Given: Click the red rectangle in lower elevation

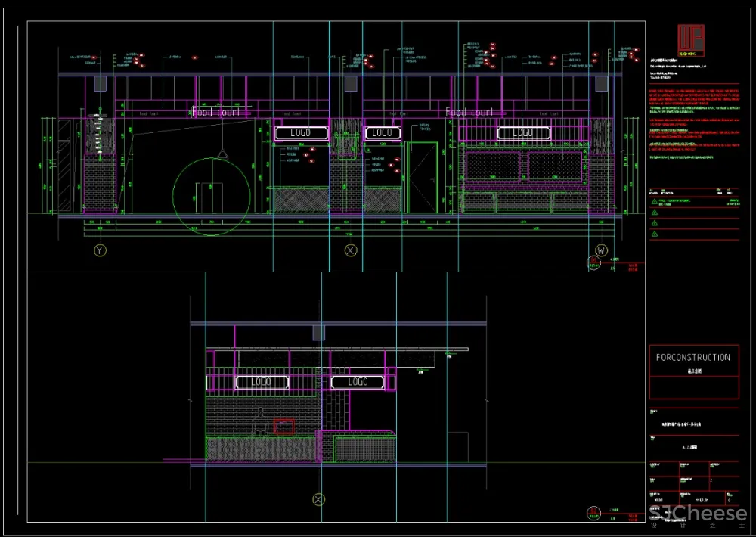Looking at the screenshot, I should pos(283,427).
